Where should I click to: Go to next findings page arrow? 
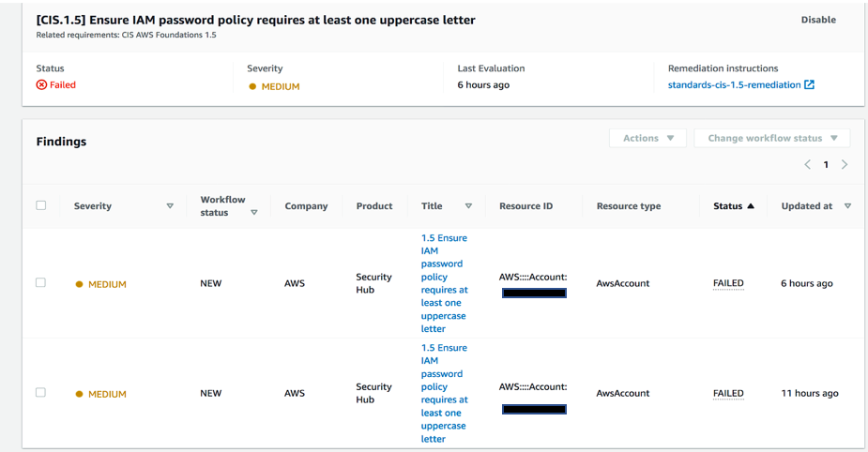[845, 165]
